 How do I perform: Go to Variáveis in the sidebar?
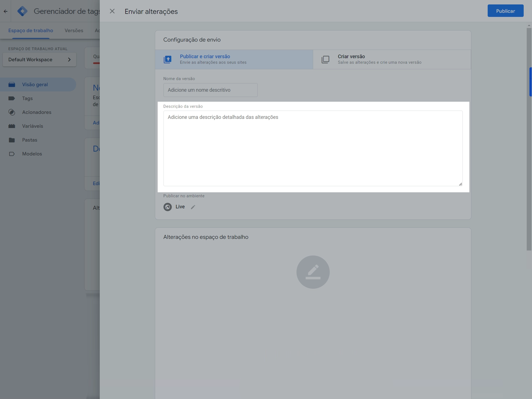coord(32,126)
